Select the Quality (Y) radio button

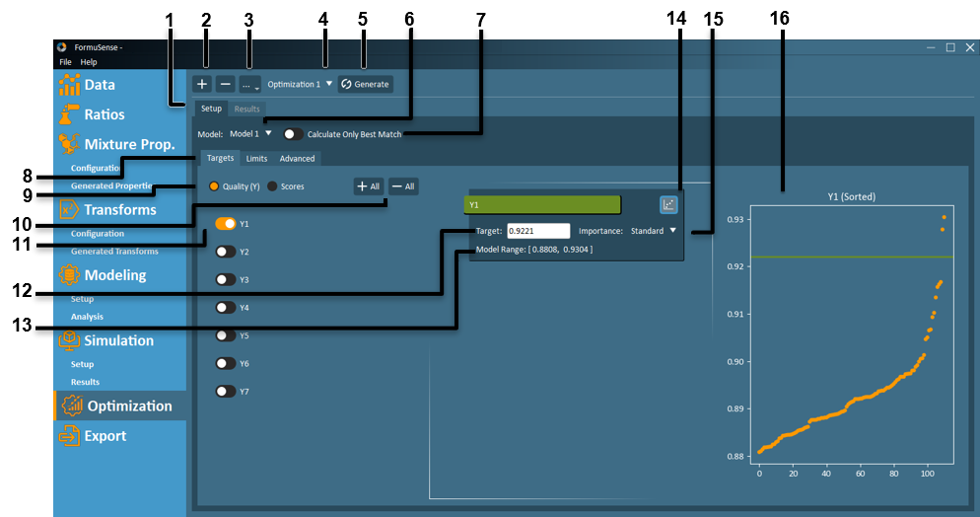(214, 186)
